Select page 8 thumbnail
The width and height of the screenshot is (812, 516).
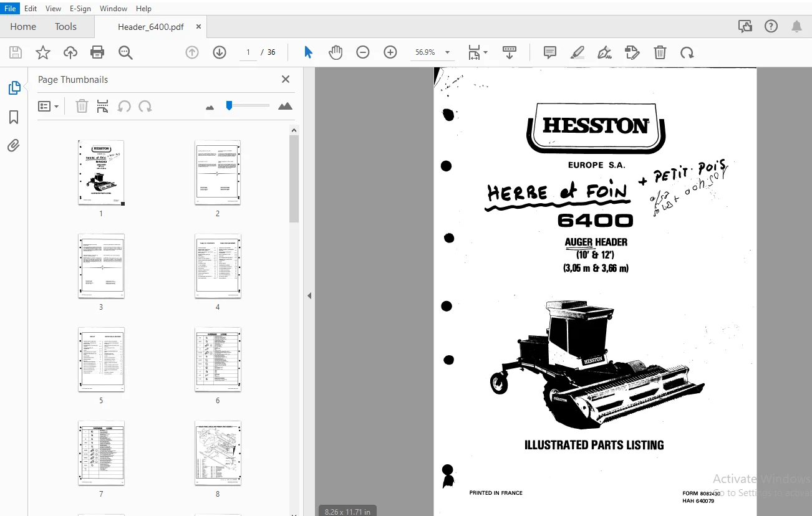click(x=218, y=453)
